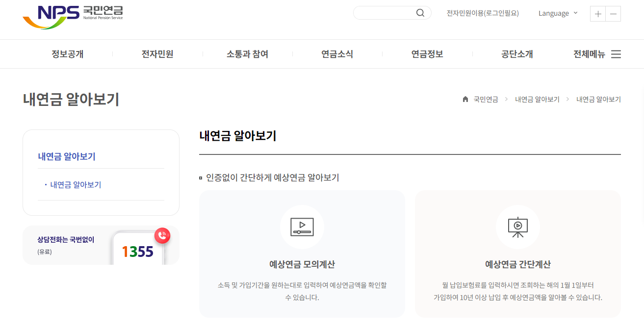Click the minus zoom-out icon
This screenshot has height=329, width=644.
pos(613,14)
